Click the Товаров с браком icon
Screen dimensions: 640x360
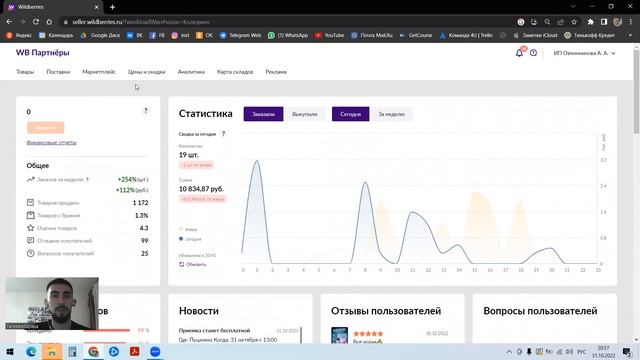[x=30, y=215]
